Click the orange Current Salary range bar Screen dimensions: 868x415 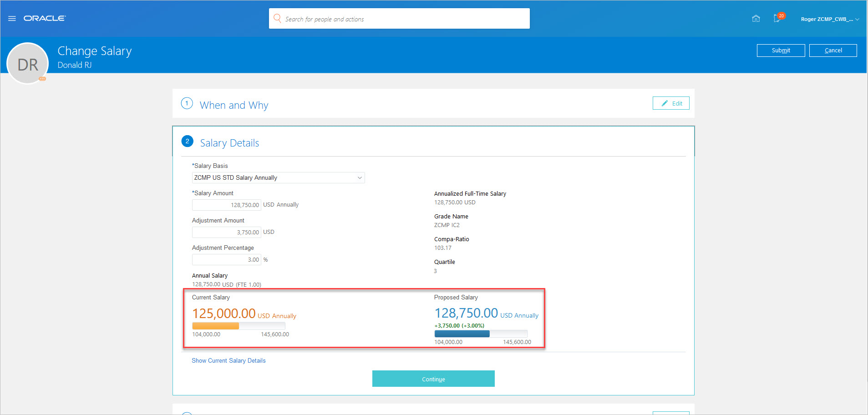point(239,326)
